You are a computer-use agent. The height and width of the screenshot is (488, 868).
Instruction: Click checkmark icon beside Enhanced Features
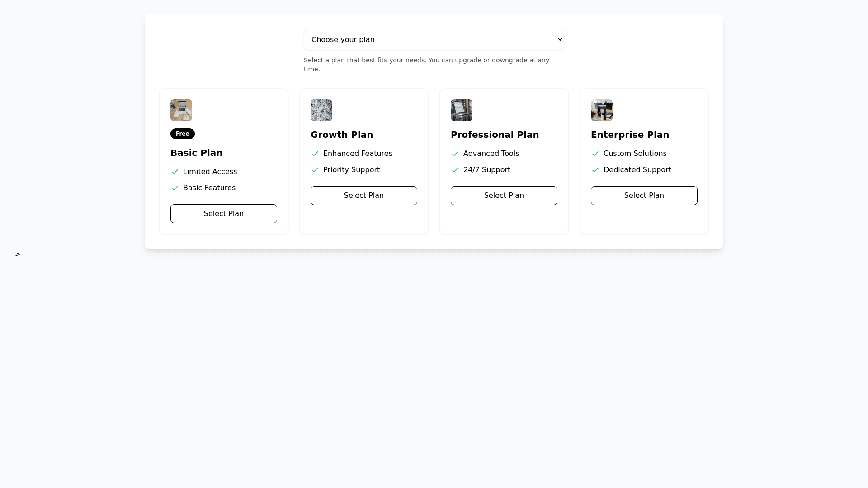(x=315, y=154)
